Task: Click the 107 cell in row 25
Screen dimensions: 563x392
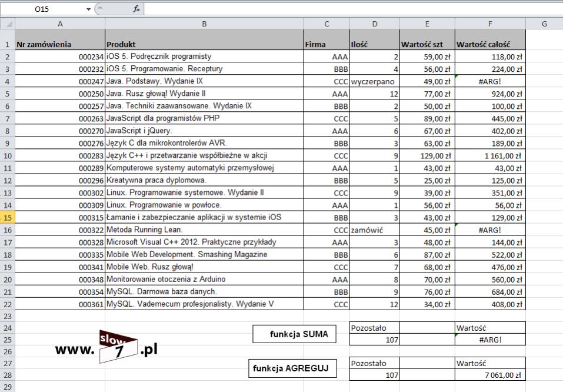Action: coord(375,340)
